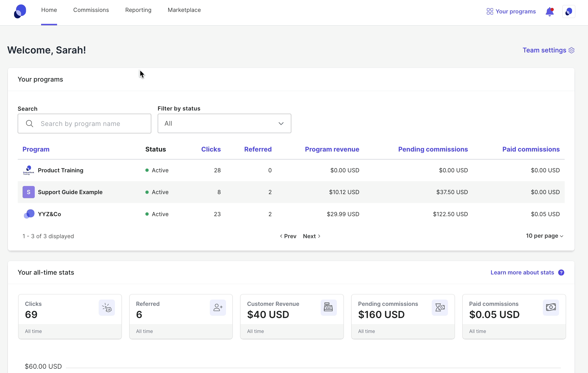This screenshot has width=588, height=373.
Task: Click the $29.99 USD program revenue value
Action: (x=343, y=214)
